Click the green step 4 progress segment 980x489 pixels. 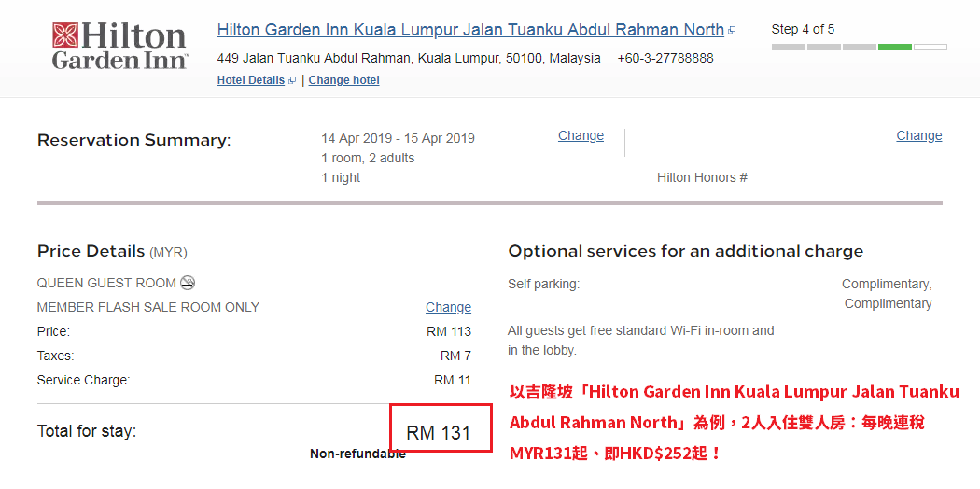(x=894, y=47)
